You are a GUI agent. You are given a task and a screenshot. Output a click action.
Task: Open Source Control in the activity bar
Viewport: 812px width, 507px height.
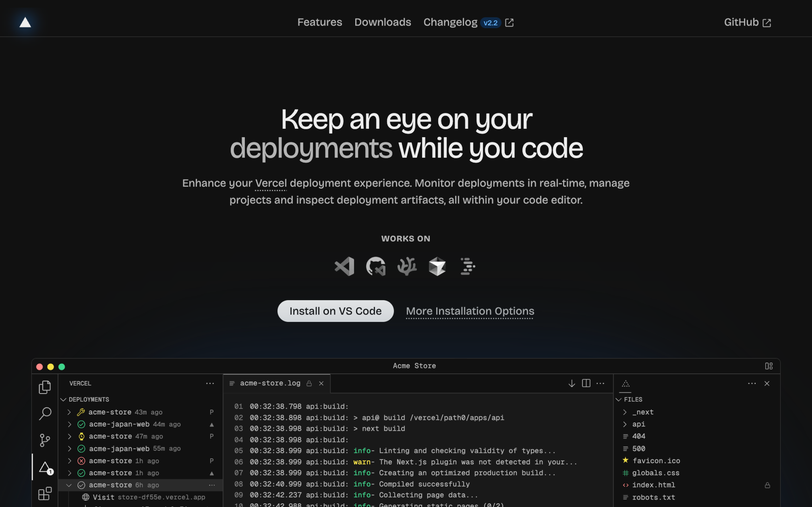pyautogui.click(x=45, y=440)
